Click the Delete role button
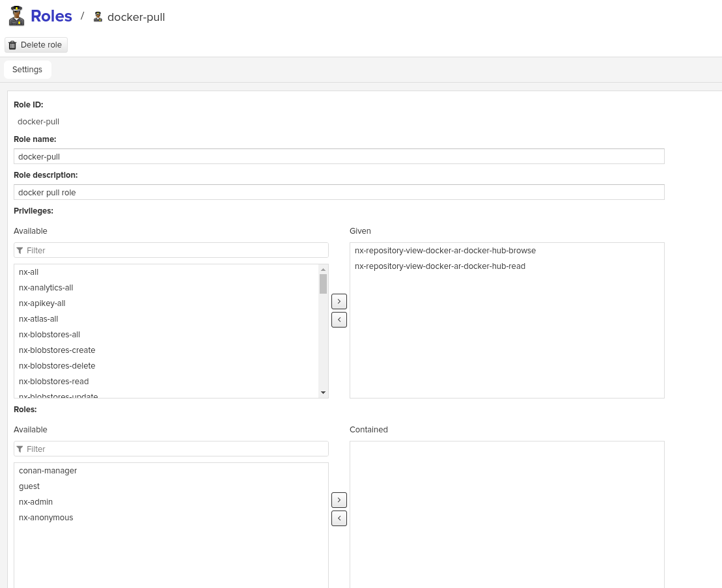Screen dimensions: 722x588 click(x=36, y=45)
